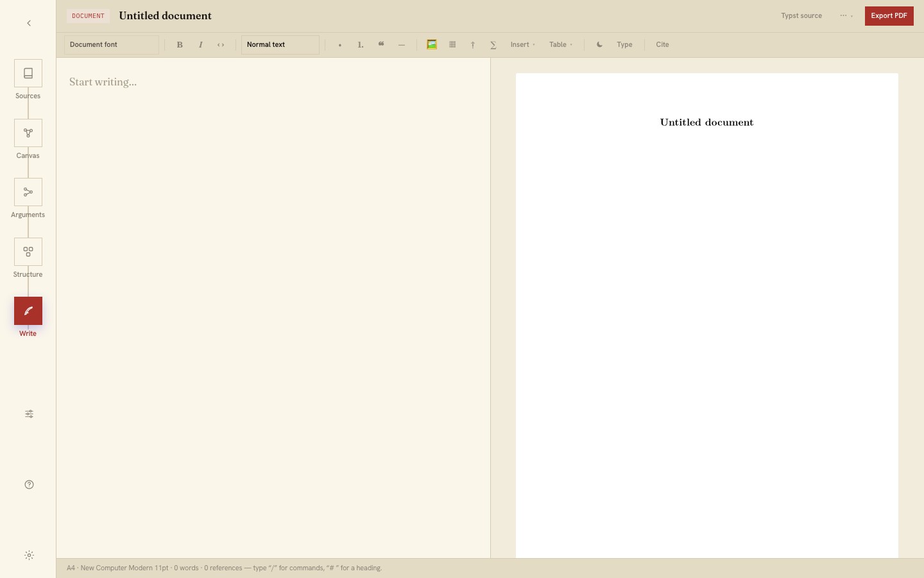Image resolution: width=924 pixels, height=578 pixels.
Task: Open the more options ellipsis menu
Action: click(x=846, y=16)
